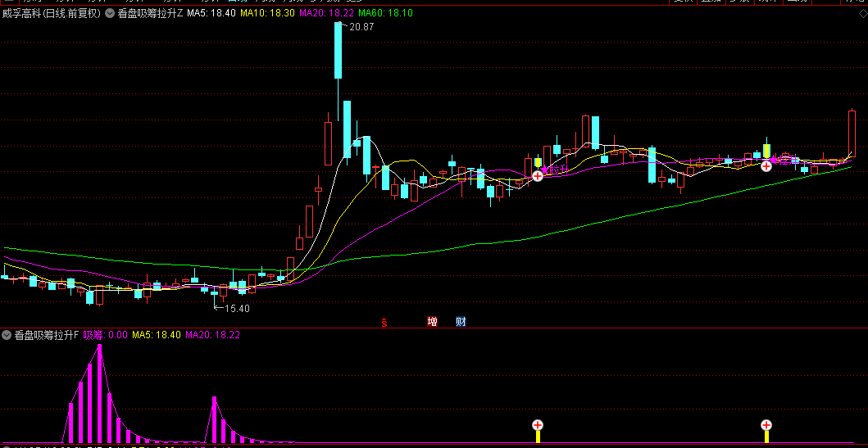Click the 15.40 low price label
The width and height of the screenshot is (868, 448).
[237, 309]
